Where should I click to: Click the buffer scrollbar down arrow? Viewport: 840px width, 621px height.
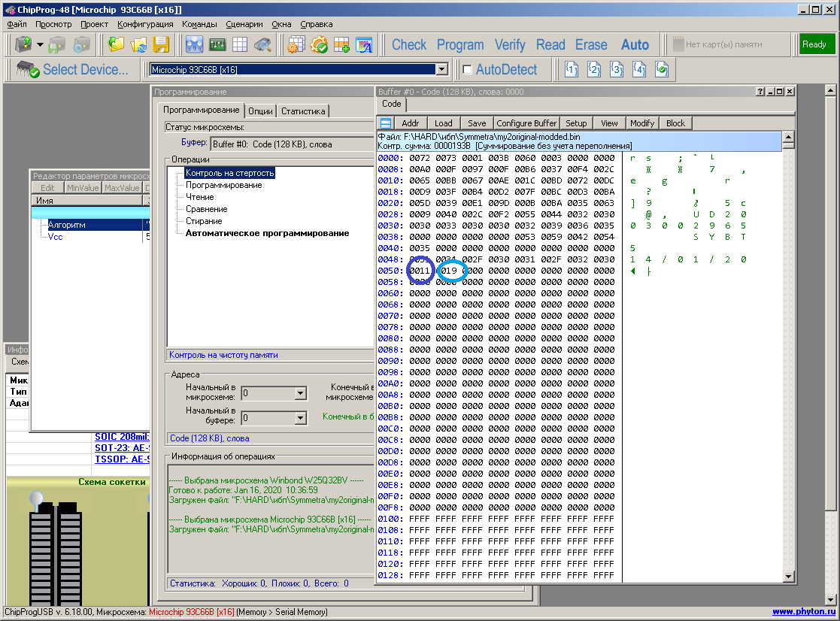tap(788, 576)
